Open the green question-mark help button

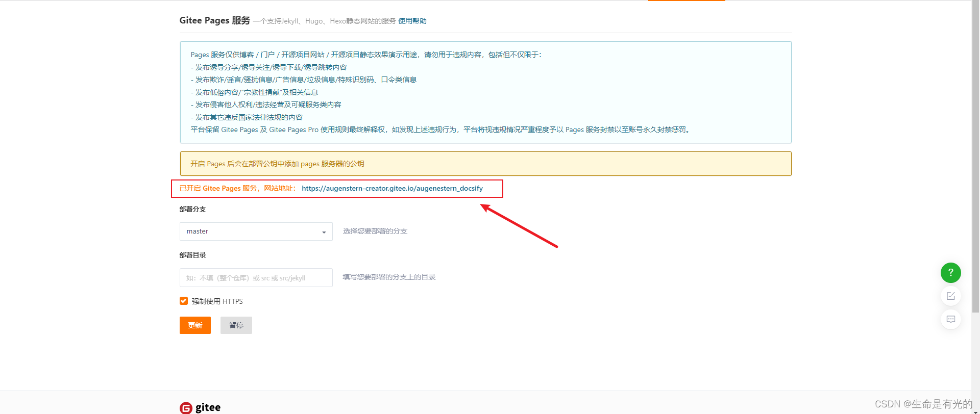click(950, 273)
